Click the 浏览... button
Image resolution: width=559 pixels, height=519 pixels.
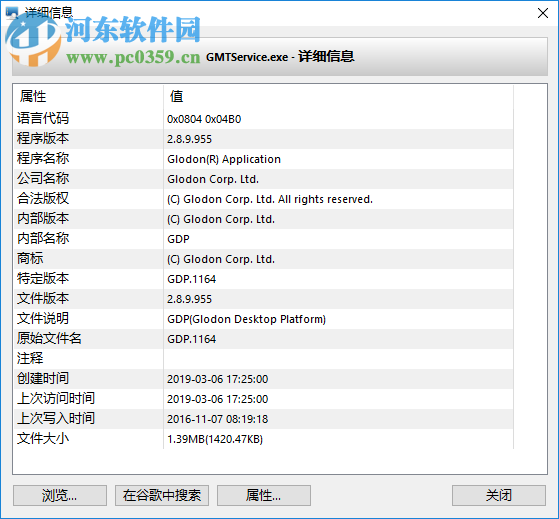click(x=60, y=495)
